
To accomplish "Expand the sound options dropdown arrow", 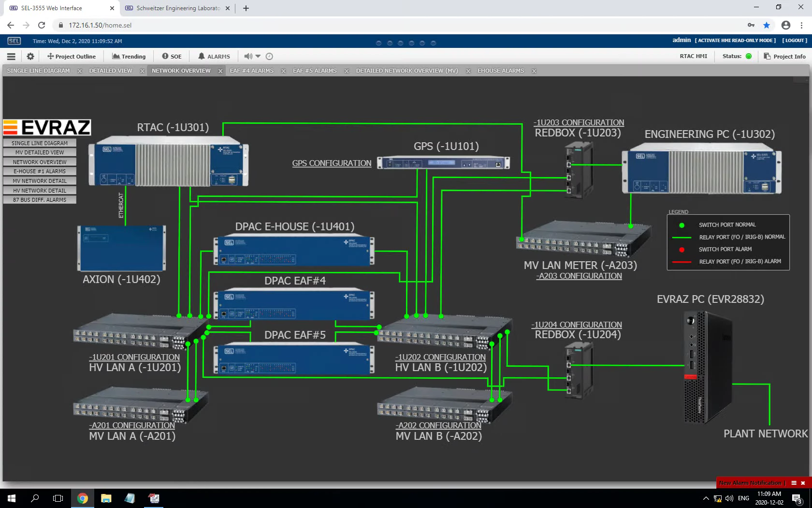I will (258, 56).
